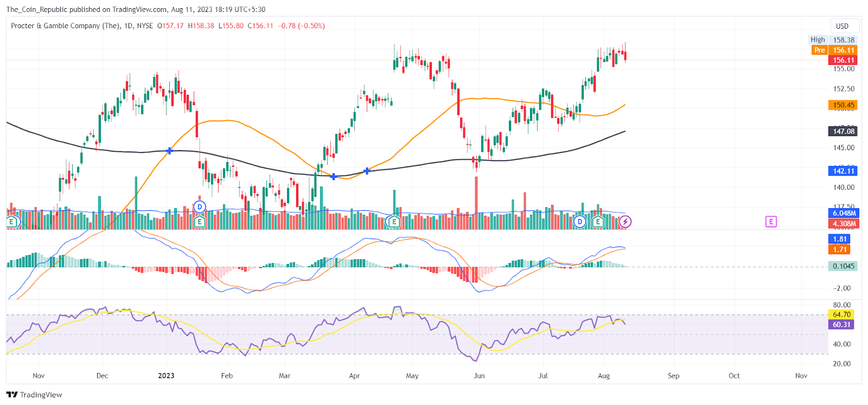Viewport: 868px width, 405px height.
Task: Click the O157.17 open value in header
Action: click(x=170, y=25)
